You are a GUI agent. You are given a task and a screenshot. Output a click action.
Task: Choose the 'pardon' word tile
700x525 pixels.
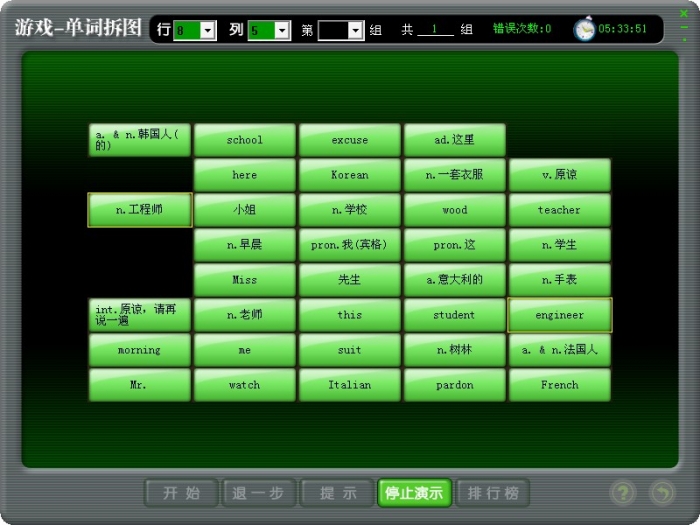(x=454, y=385)
